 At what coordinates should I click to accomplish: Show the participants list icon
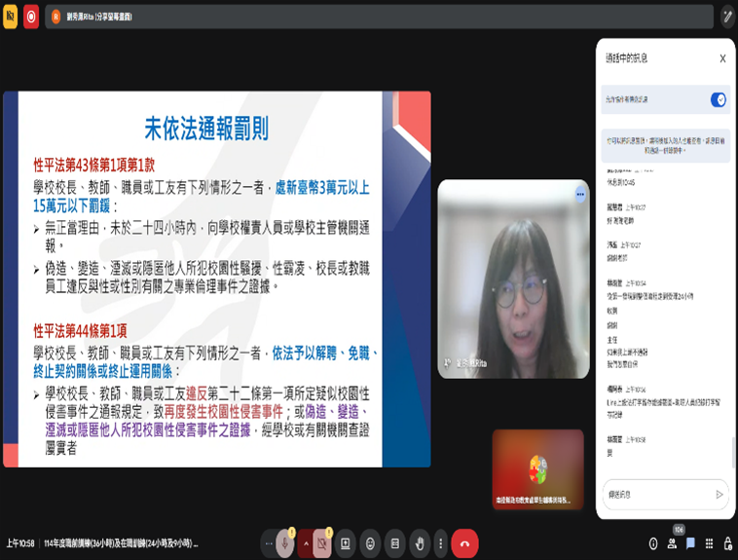[x=674, y=543]
